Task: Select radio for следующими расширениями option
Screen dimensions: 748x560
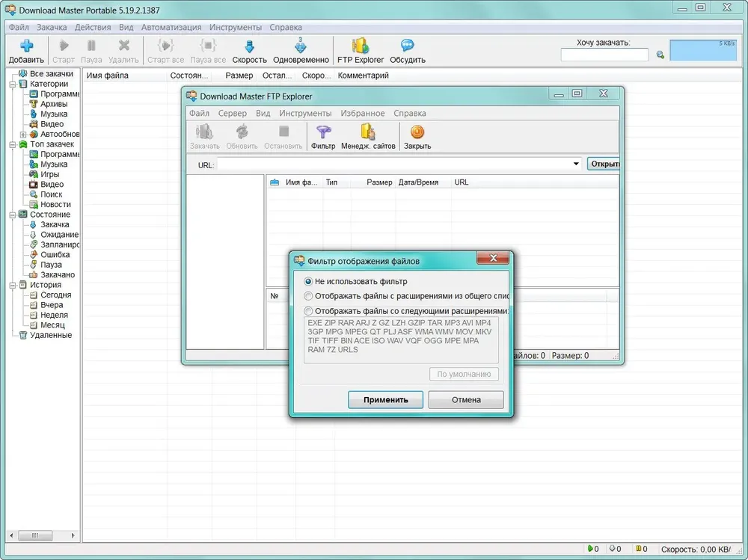Action: click(308, 311)
